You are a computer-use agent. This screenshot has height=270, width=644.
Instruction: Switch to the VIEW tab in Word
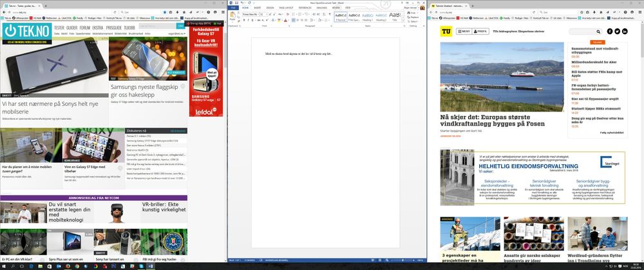[348, 8]
